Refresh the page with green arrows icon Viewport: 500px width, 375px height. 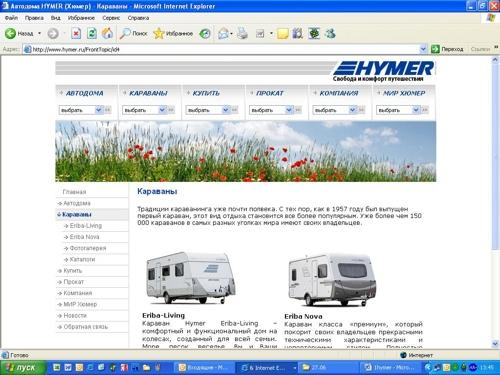tap(92, 33)
